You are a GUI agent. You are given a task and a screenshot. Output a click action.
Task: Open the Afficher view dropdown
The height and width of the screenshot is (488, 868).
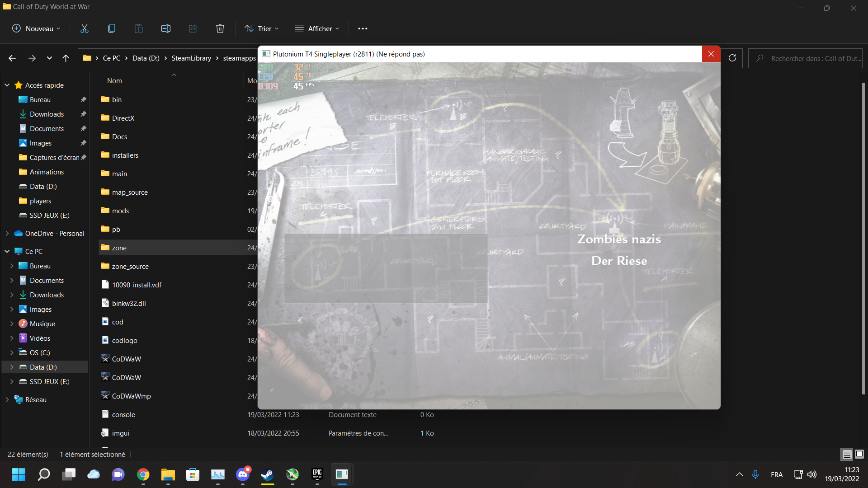click(x=317, y=28)
